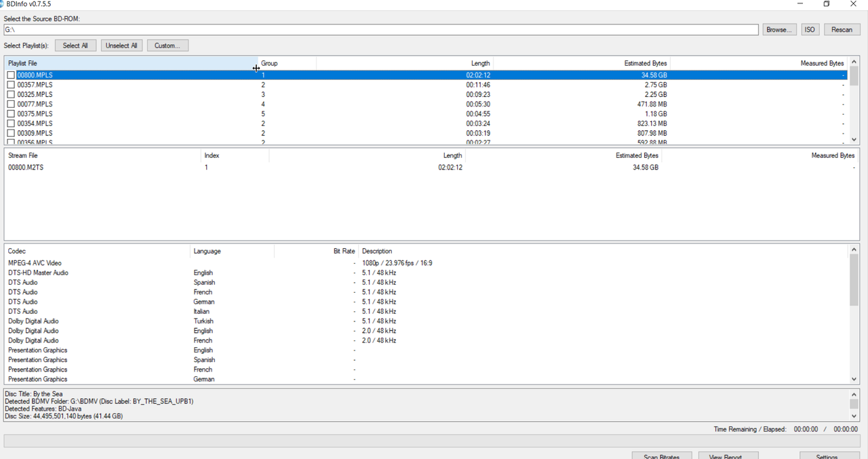Click the playlist list scrollbar thumb

tap(854, 75)
